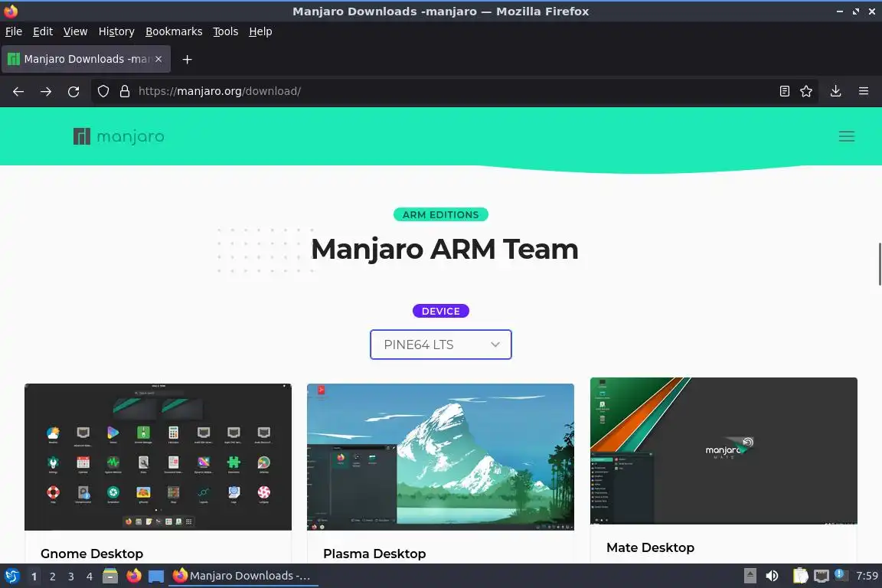
Task: Open the Mate Desktop screenshot thumbnail
Action: pyautogui.click(x=724, y=451)
